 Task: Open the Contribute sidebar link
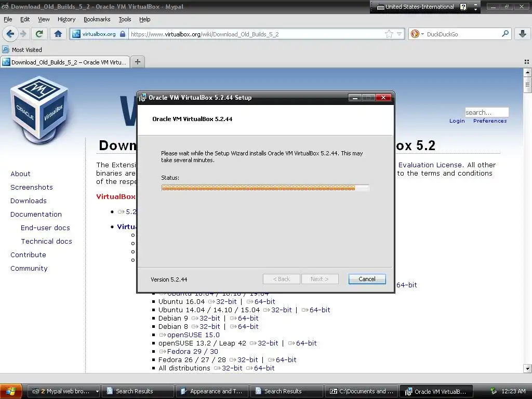point(28,255)
